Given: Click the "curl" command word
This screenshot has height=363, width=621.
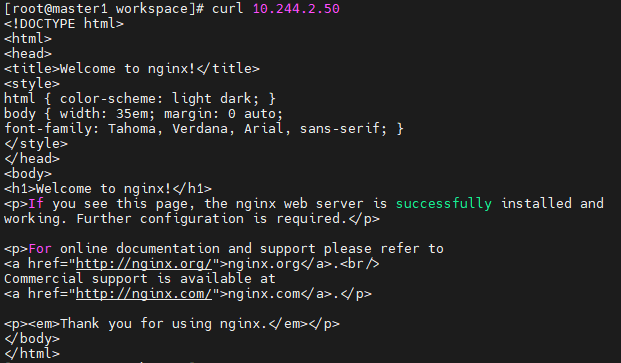Looking at the screenshot, I should click(x=228, y=9).
